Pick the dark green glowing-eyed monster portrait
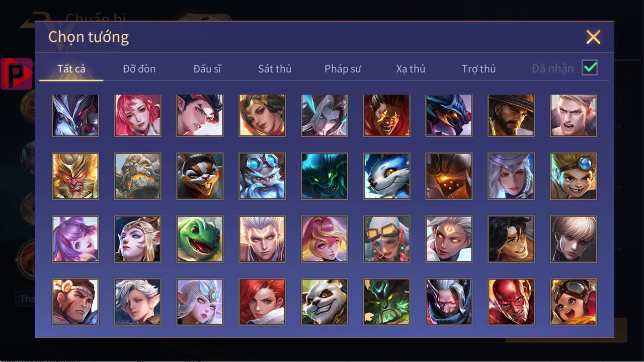This screenshot has height=362, width=644. (325, 176)
